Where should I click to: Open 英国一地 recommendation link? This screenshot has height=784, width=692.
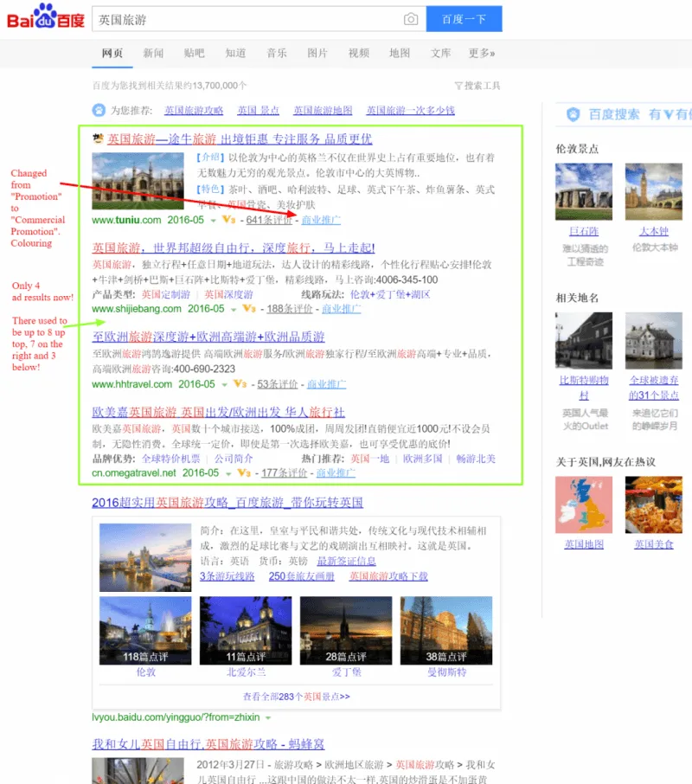pos(369,459)
